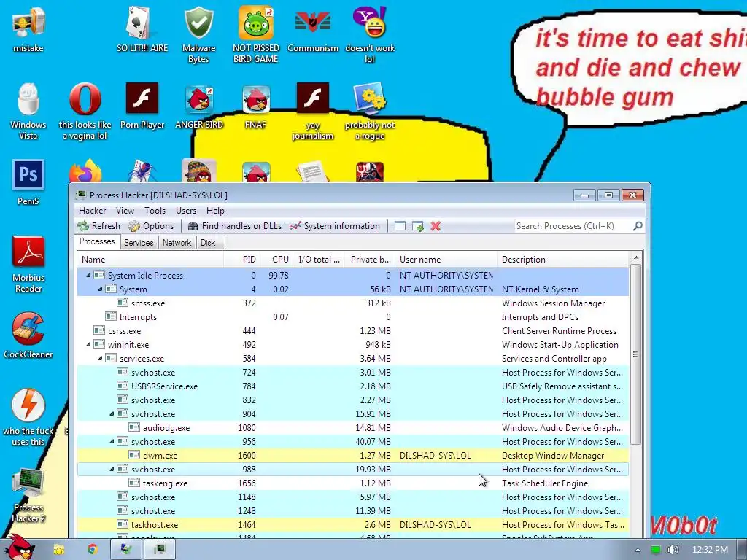Screen dimensions: 747x560
Task: Collapse the wininit.exe tree node
Action: coord(88,344)
